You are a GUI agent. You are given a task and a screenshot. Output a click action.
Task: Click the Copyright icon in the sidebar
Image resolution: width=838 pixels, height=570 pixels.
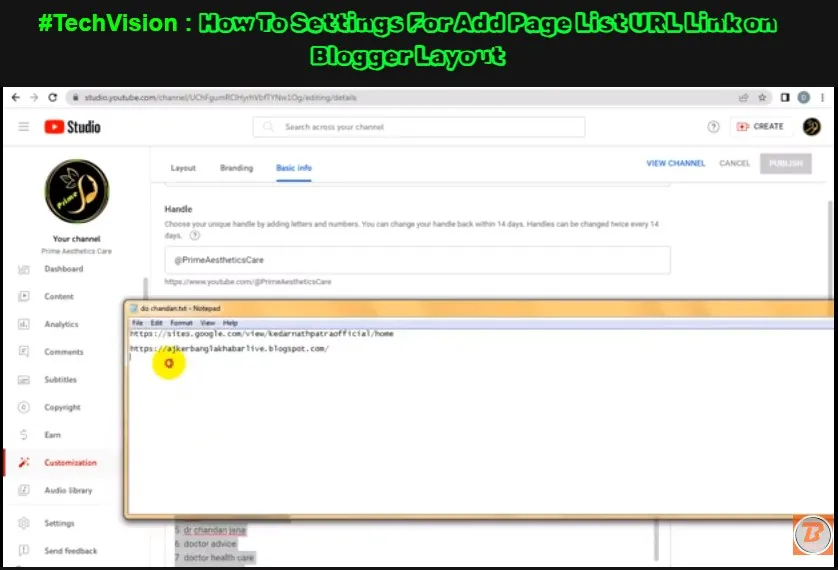tap(24, 407)
